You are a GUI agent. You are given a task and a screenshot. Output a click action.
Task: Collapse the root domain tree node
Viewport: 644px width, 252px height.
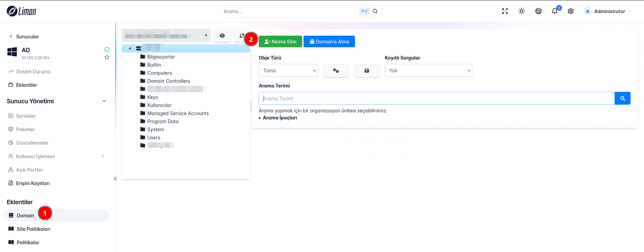130,48
